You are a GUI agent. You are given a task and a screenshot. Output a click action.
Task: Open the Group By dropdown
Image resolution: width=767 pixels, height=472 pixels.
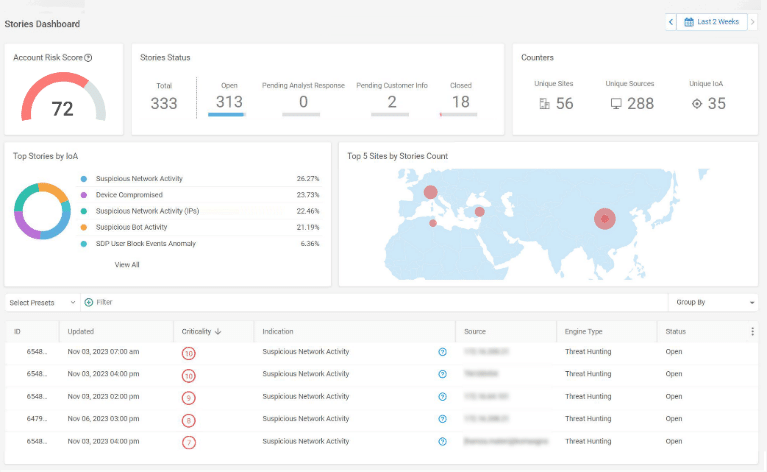(x=713, y=302)
